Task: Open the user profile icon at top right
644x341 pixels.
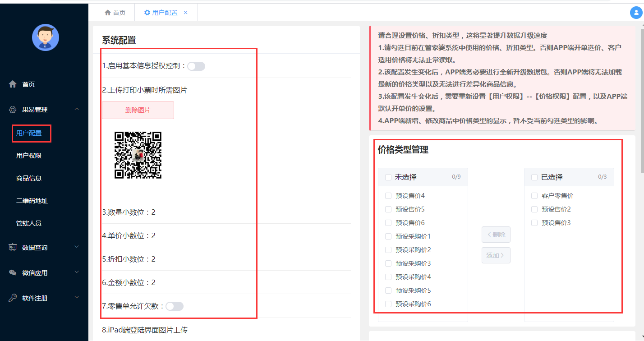Action: [x=636, y=13]
